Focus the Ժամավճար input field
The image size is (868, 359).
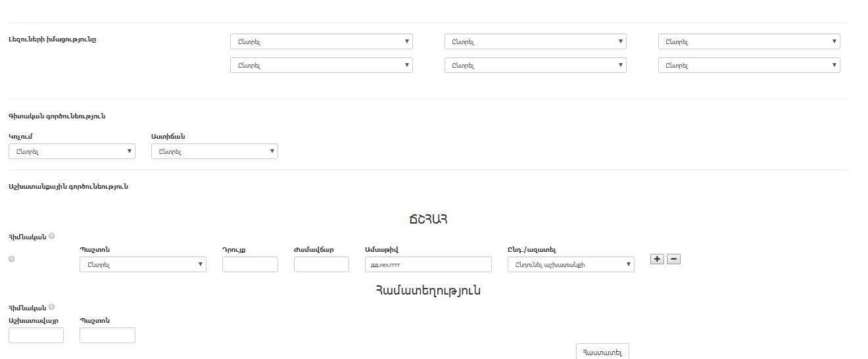[x=321, y=264]
